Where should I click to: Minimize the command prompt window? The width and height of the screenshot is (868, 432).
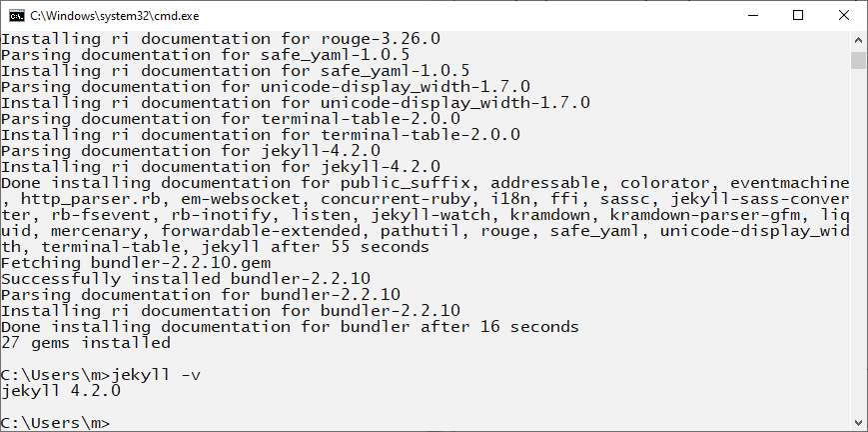coord(751,15)
